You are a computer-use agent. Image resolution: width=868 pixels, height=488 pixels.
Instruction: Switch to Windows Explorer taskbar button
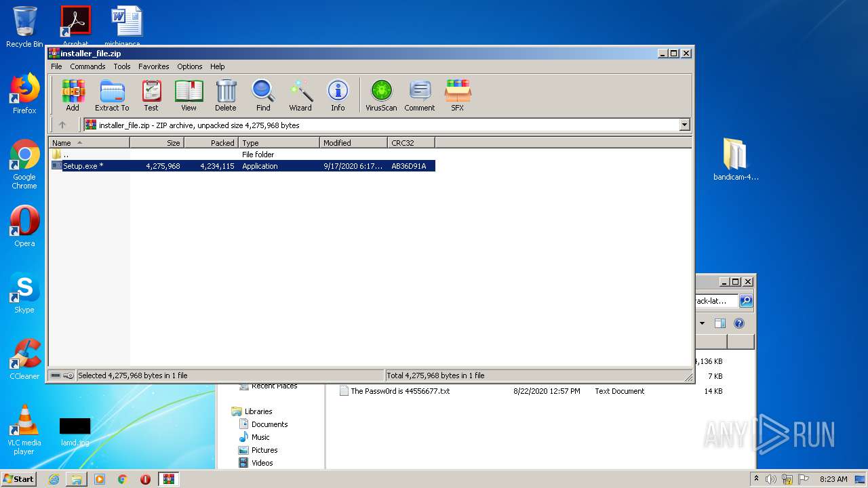77,479
